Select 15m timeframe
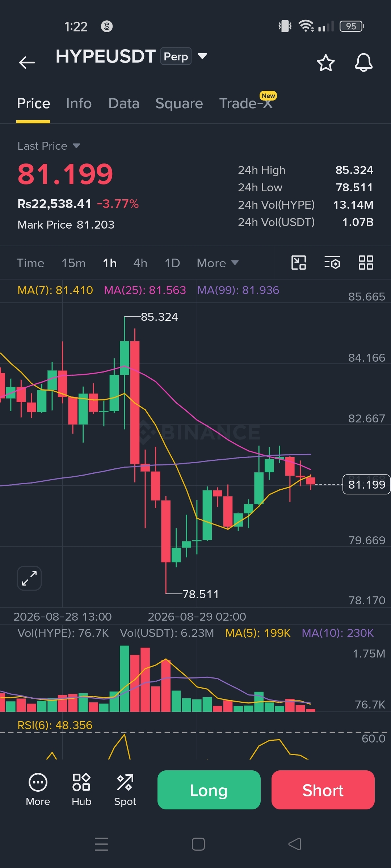 73,263
